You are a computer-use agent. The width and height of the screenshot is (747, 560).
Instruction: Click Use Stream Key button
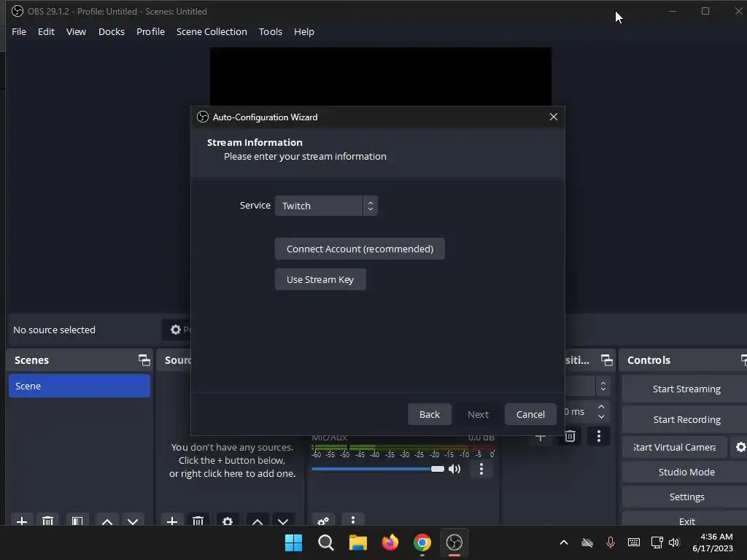pyautogui.click(x=320, y=279)
